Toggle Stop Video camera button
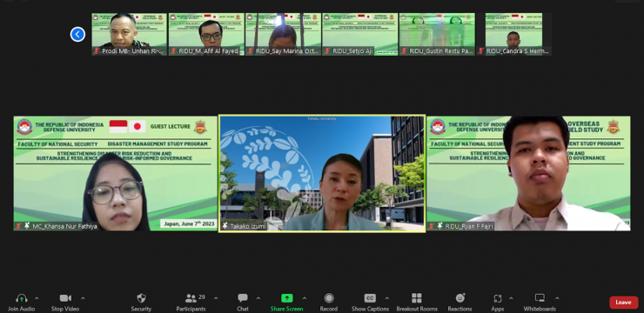Image resolution: width=644 pixels, height=313 pixels. (x=65, y=298)
